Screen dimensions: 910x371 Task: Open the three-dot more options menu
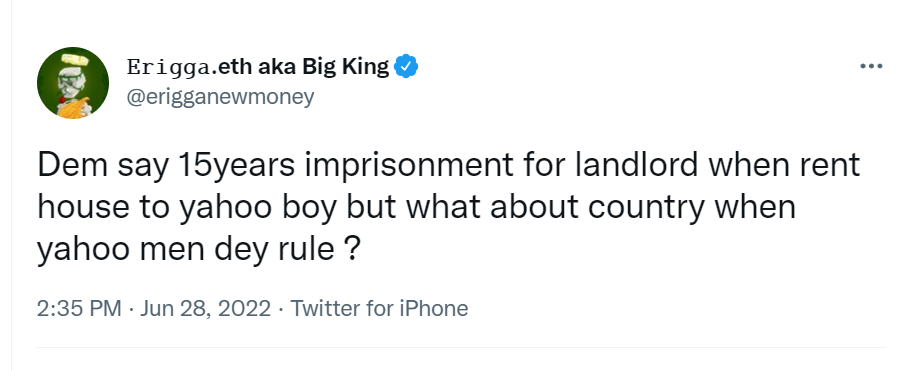pos(871,67)
